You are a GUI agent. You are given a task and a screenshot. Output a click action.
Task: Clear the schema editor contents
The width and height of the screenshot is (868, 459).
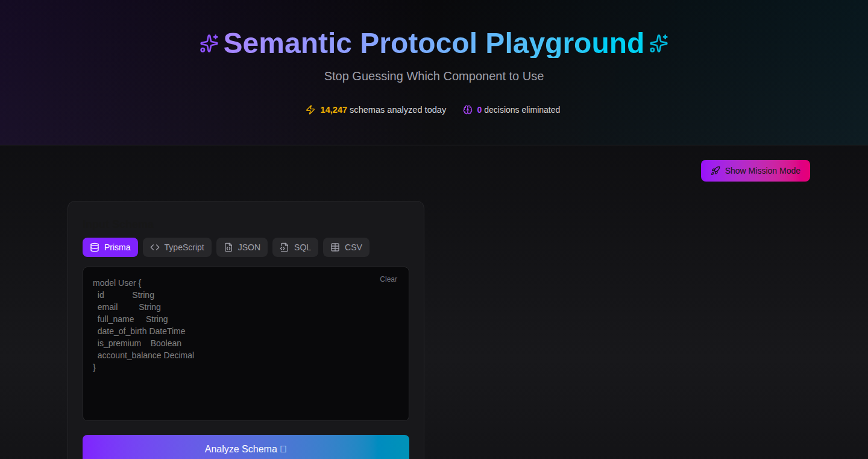tap(388, 279)
